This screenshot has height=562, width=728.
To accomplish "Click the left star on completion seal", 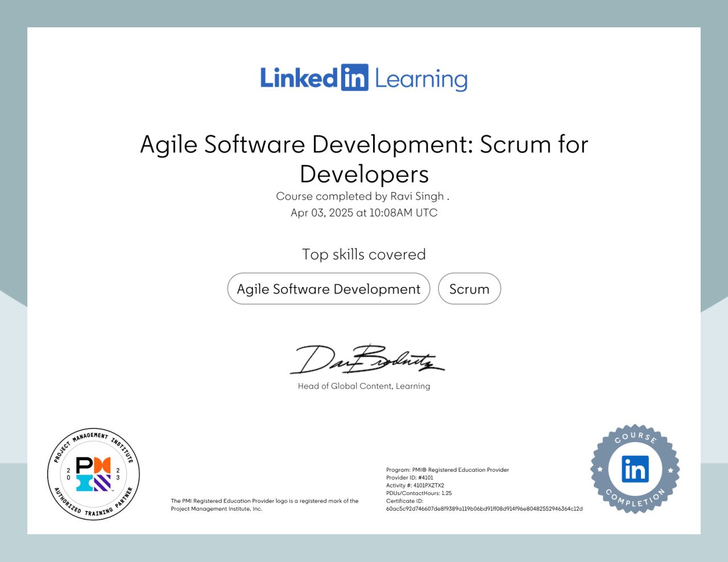I will coord(599,469).
